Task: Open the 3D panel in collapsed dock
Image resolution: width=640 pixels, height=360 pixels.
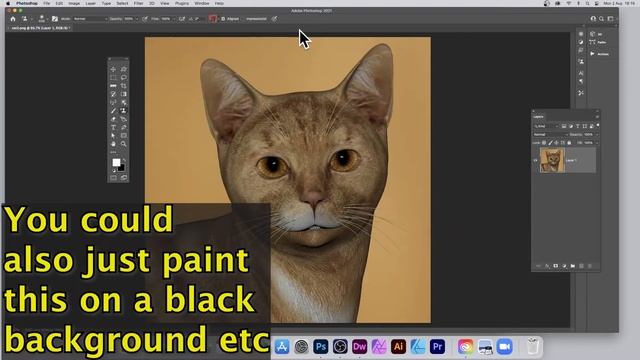Action: (596, 34)
